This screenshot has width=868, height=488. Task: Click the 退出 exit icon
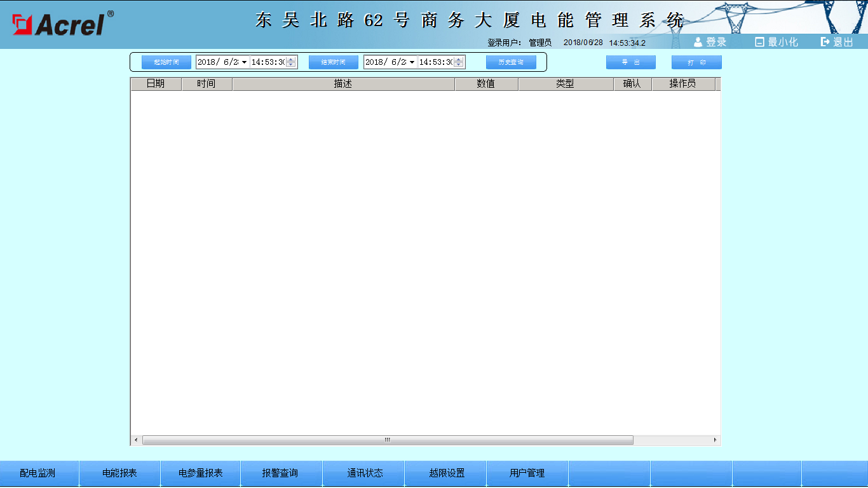825,42
